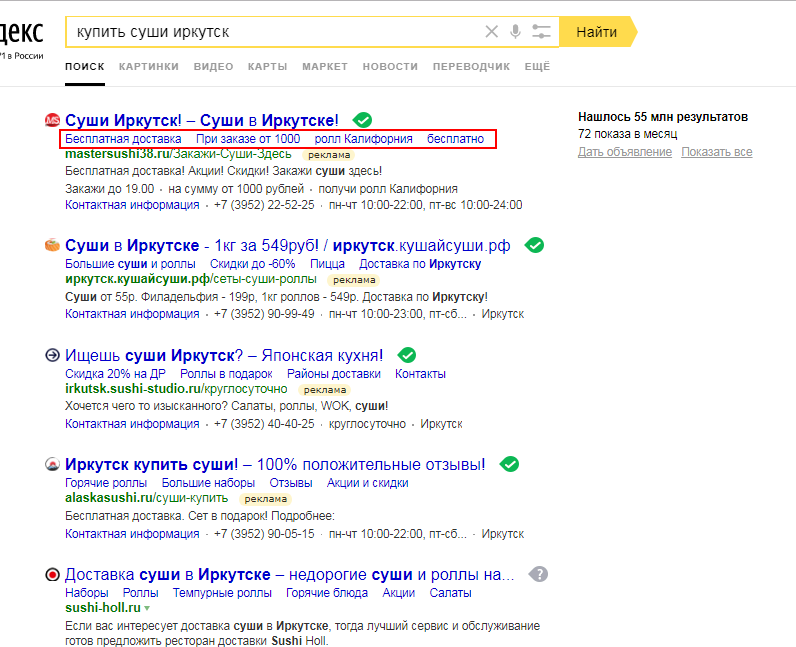Open the irkutsk.sushi-studio.ru green URL
Screen dimensions: 796x647
tap(176, 389)
